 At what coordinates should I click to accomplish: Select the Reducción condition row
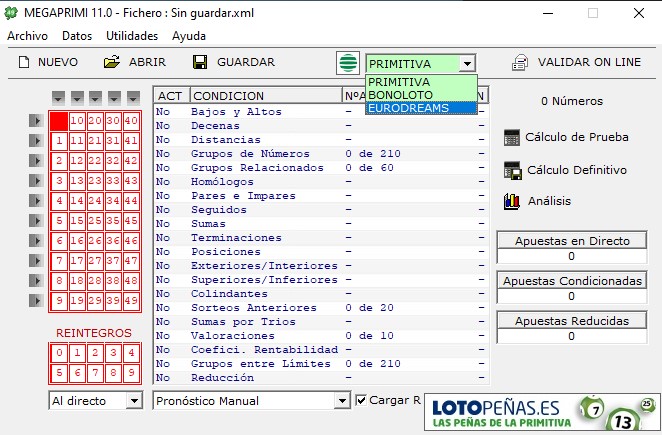[x=321, y=378]
